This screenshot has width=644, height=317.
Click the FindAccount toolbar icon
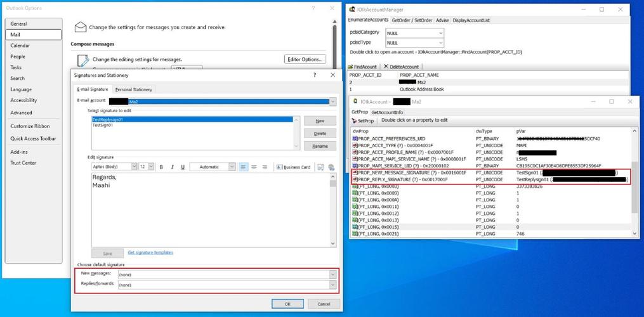(350, 67)
